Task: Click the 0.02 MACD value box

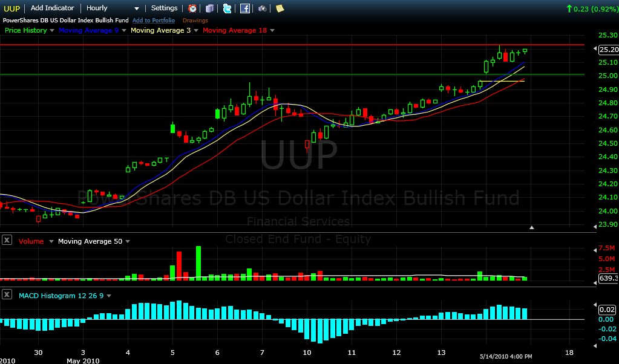Action: click(x=607, y=310)
